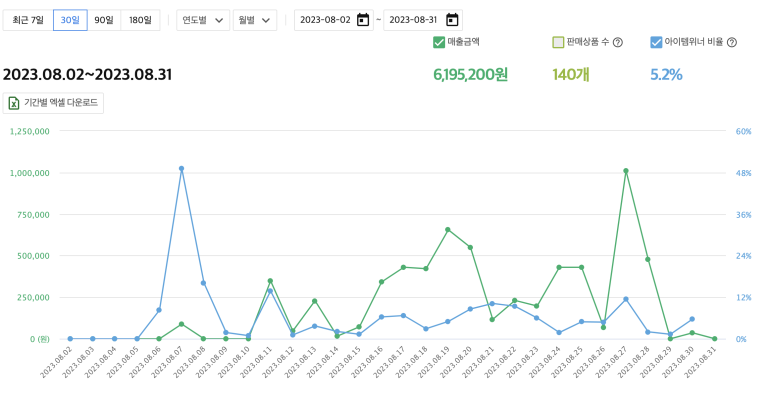
Task: Click the 5.2% item winner ratio
Action: [666, 74]
